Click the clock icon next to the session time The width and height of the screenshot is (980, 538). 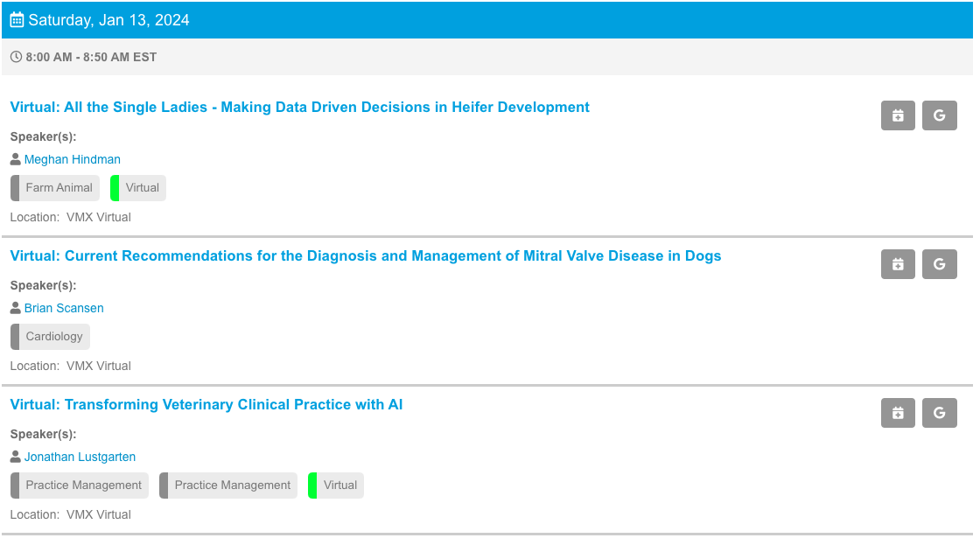coord(15,56)
